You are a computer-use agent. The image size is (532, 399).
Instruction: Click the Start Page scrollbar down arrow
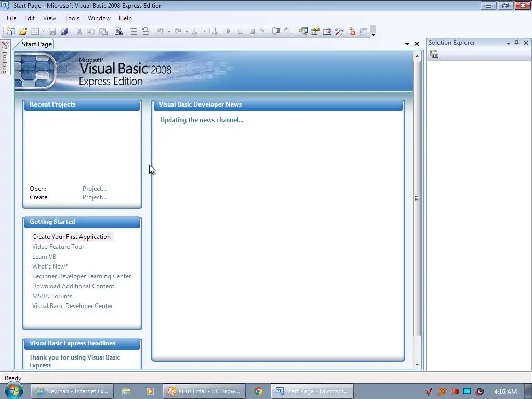(417, 365)
